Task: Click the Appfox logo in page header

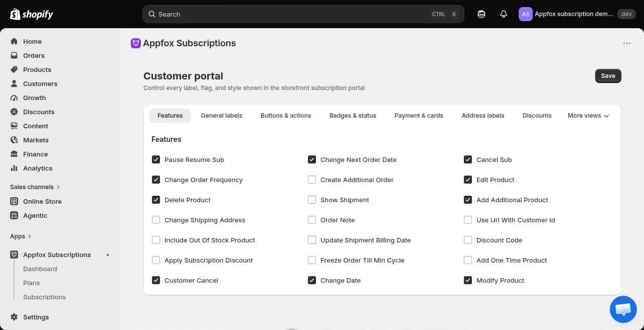Action: [135, 43]
